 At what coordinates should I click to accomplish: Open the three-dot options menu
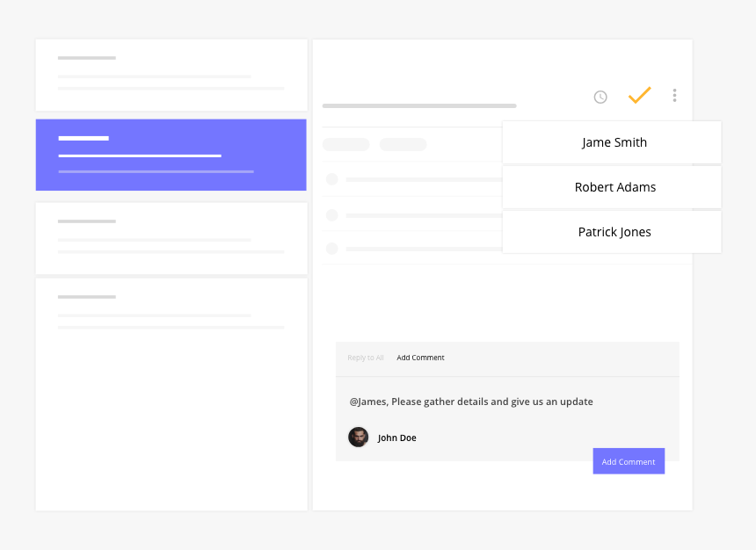(674, 96)
